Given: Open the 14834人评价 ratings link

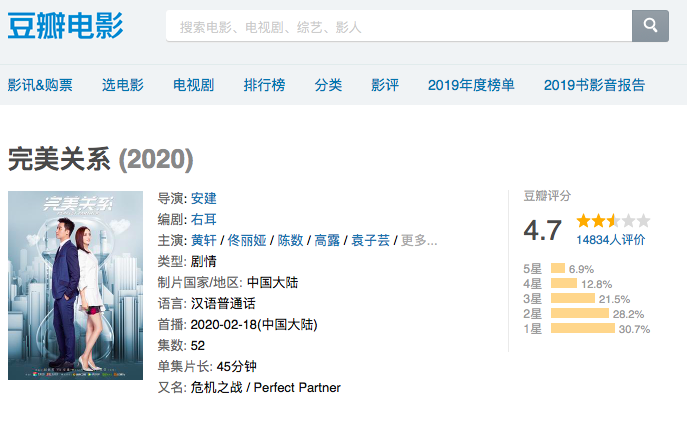Looking at the screenshot, I should (x=610, y=240).
